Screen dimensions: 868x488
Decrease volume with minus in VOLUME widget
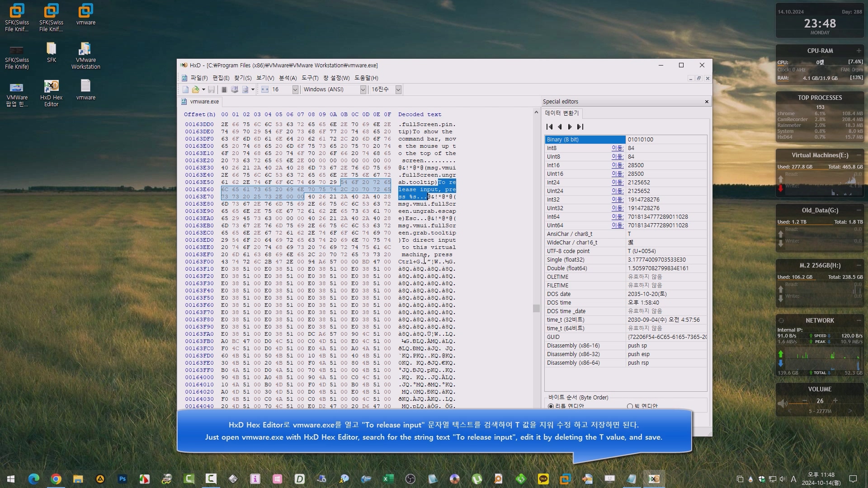coord(805,401)
